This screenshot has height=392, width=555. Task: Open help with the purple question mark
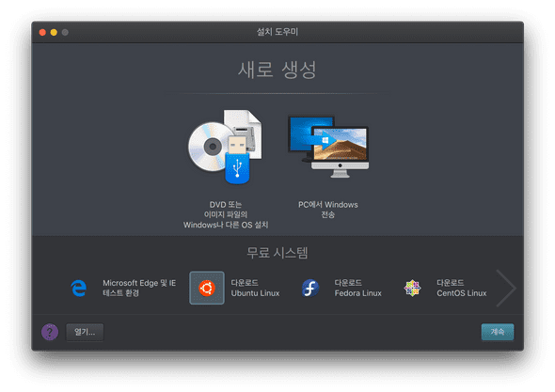[x=50, y=332]
